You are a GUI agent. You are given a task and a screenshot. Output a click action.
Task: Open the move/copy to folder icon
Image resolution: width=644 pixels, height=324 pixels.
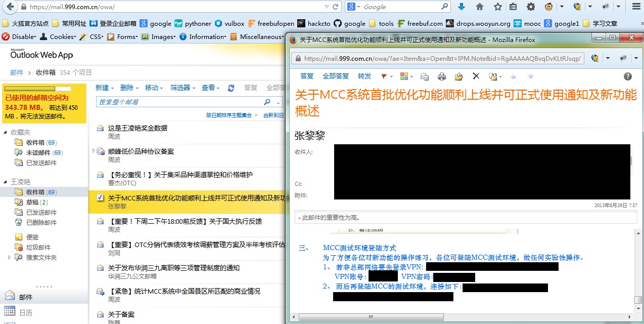click(493, 76)
